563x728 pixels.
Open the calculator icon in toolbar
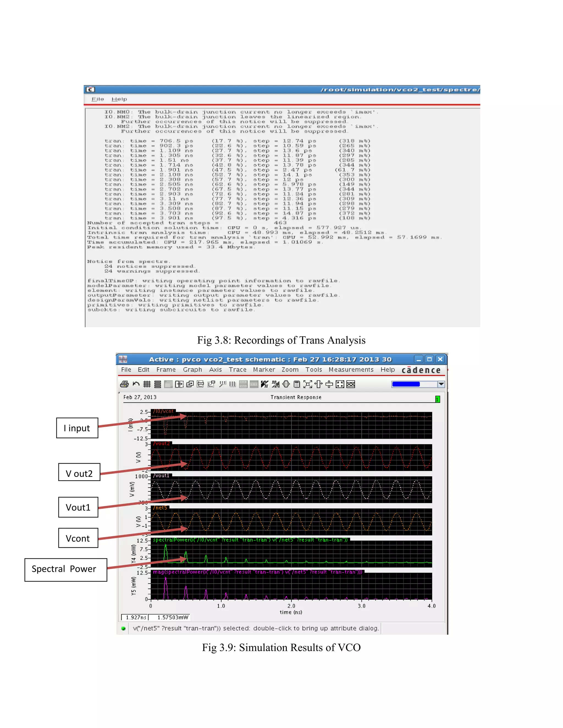point(297,384)
